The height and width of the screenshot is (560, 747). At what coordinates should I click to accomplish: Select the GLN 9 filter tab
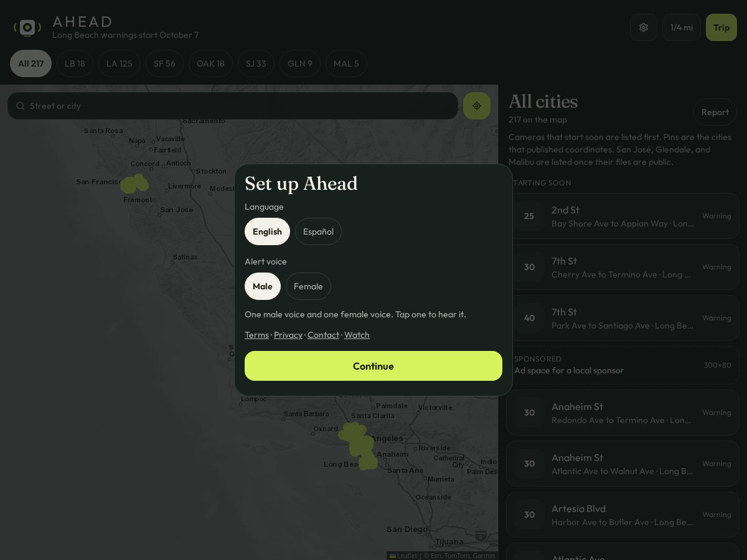(x=300, y=63)
